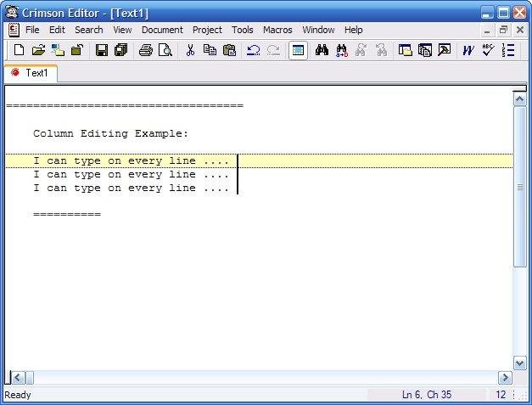Select the Text1 document tab
This screenshot has height=405, width=532.
pyautogui.click(x=31, y=73)
